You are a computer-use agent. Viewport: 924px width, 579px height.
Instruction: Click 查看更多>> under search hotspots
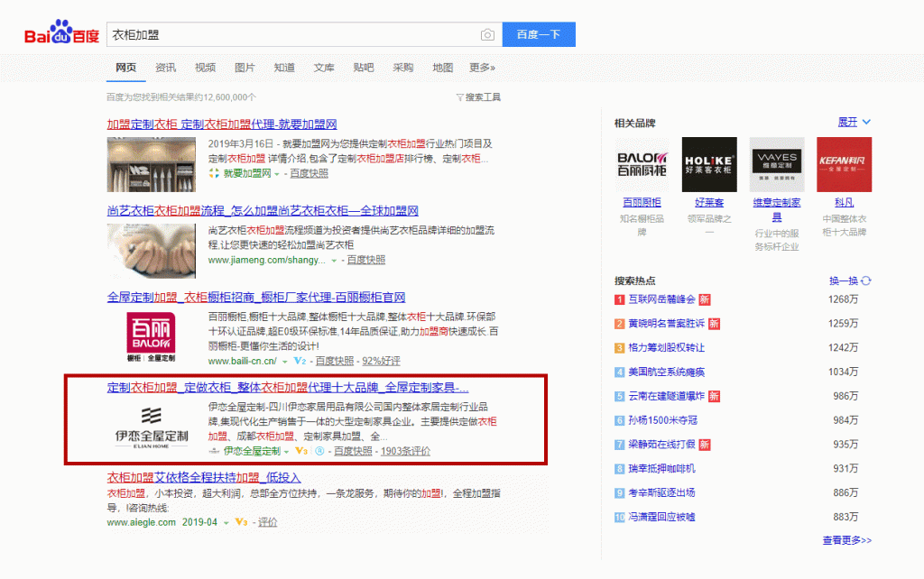(846, 541)
